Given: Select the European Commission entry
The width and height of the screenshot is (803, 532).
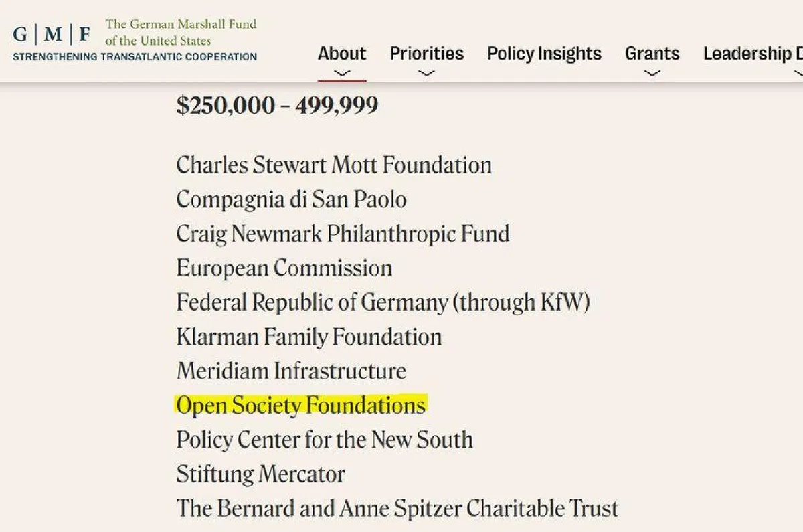Looking at the screenshot, I should pyautogui.click(x=284, y=268).
